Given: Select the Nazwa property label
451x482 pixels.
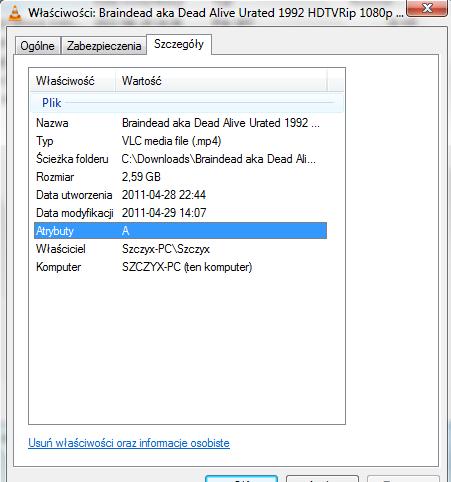Looking at the screenshot, I should (x=52, y=123).
